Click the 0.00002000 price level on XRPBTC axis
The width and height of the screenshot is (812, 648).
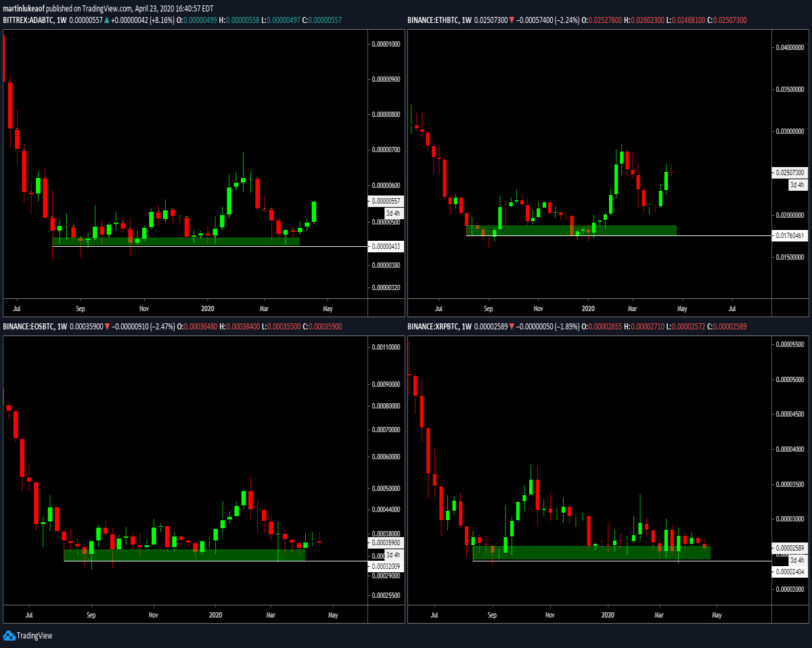[790, 589]
